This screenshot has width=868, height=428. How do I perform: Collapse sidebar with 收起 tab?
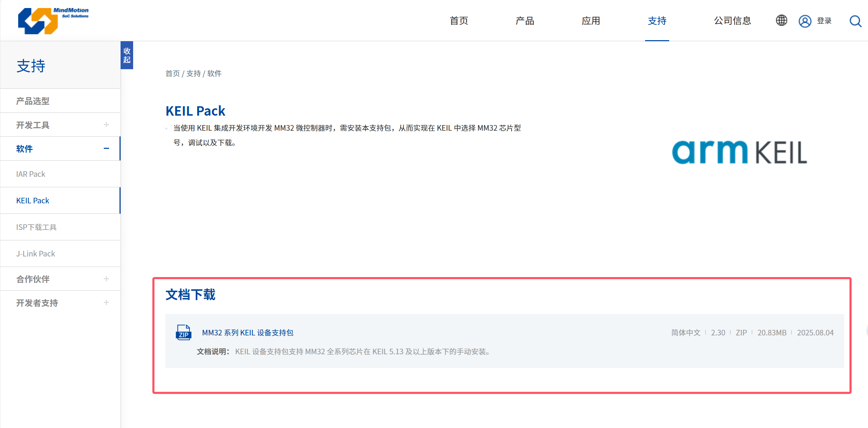pyautogui.click(x=127, y=55)
